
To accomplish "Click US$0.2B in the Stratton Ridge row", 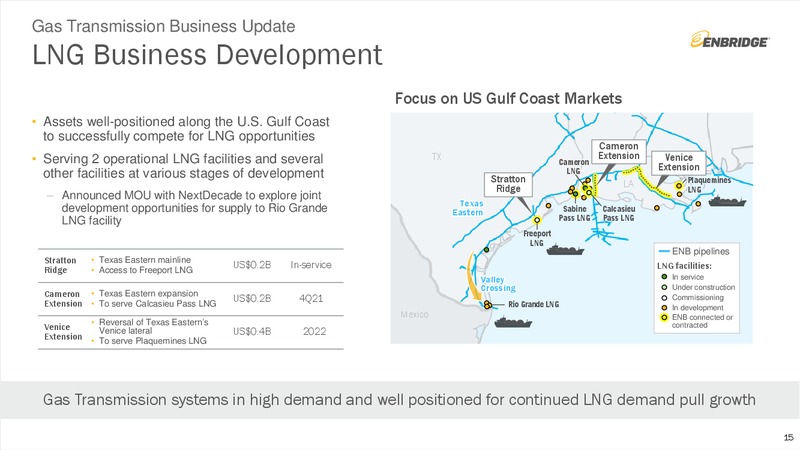I will click(252, 265).
